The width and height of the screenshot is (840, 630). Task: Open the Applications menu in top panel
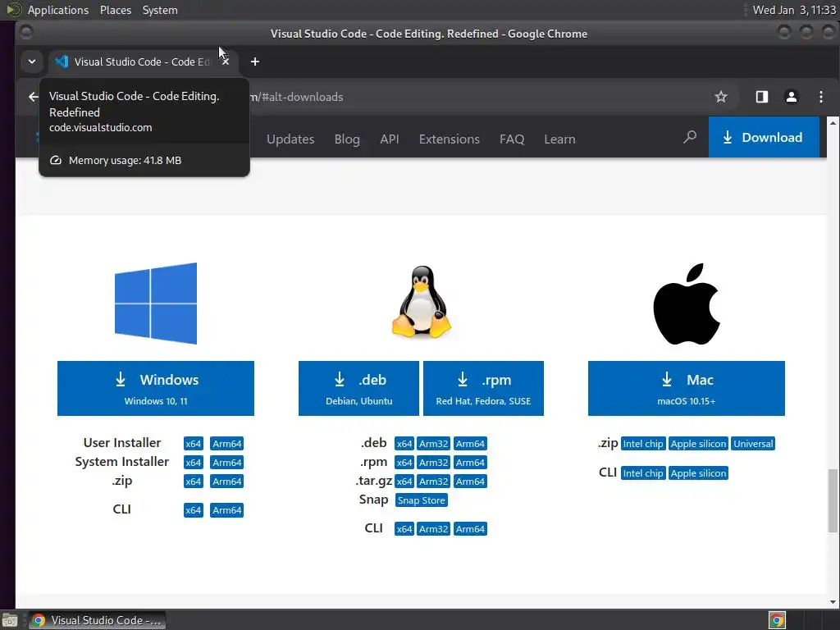point(58,10)
